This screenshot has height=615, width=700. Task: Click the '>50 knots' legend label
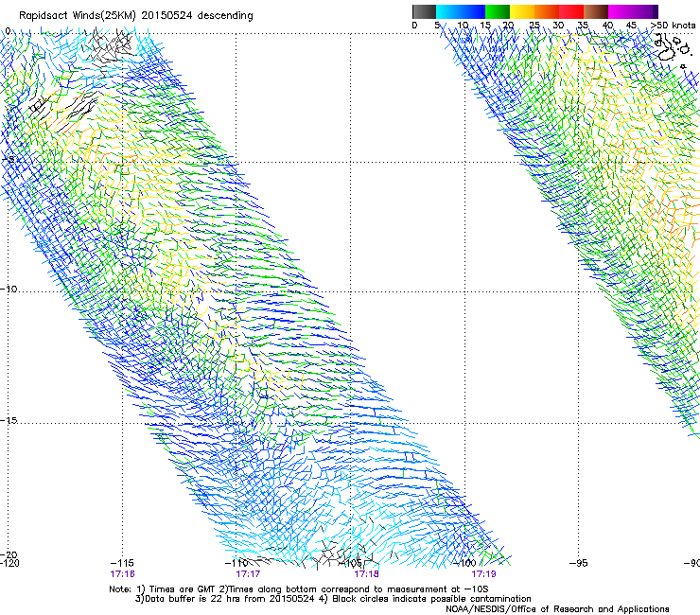tap(673, 26)
